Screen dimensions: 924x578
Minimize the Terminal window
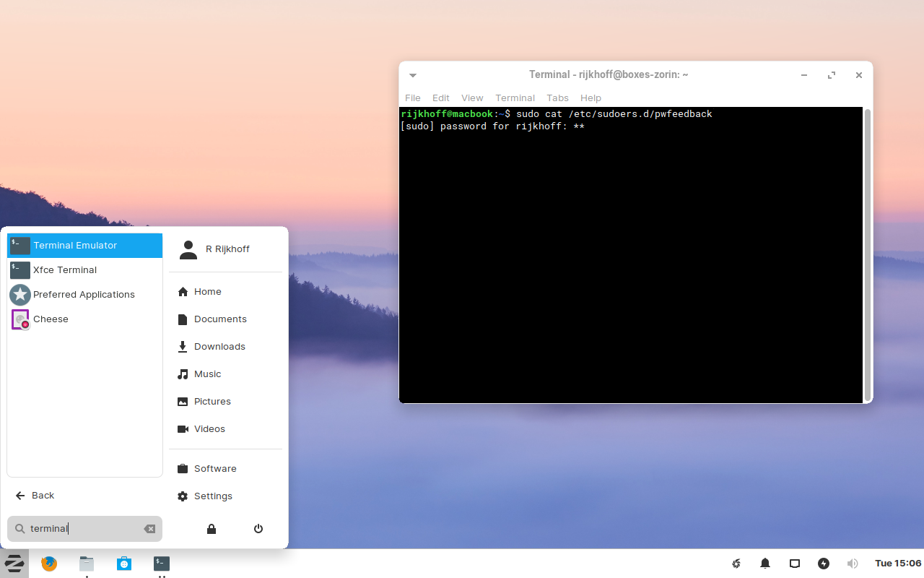[804, 75]
